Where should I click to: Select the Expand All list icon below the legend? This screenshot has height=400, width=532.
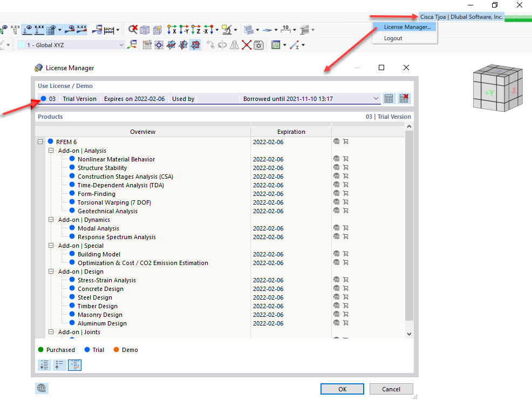[44, 365]
